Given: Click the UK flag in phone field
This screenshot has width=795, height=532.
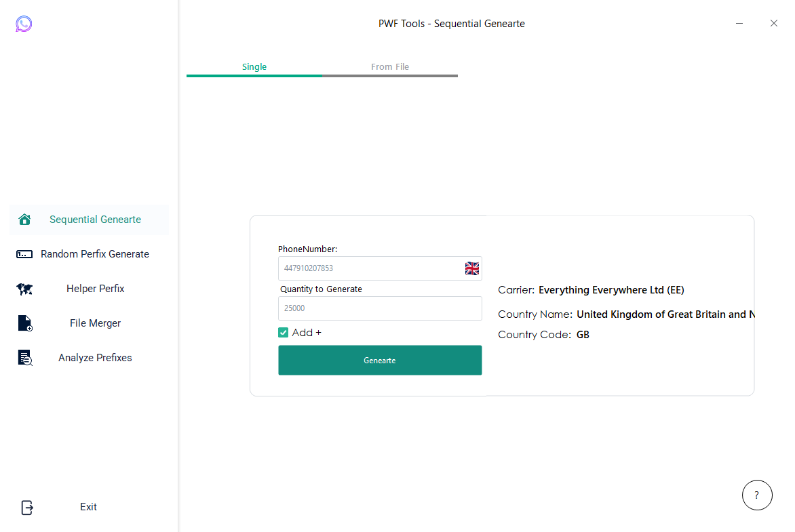Looking at the screenshot, I should click(x=472, y=268).
